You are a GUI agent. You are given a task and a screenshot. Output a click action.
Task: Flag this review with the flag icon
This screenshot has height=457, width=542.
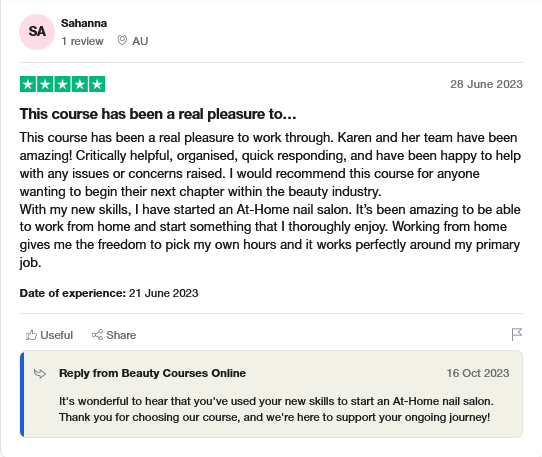tap(517, 334)
